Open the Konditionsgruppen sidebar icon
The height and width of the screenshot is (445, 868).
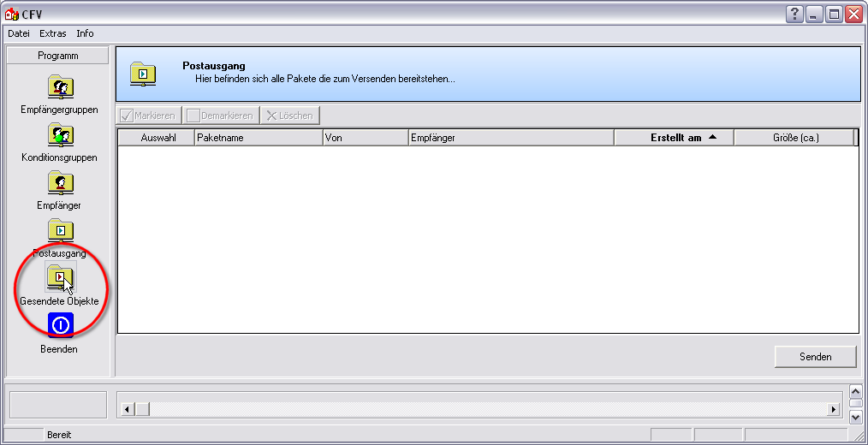coord(60,135)
